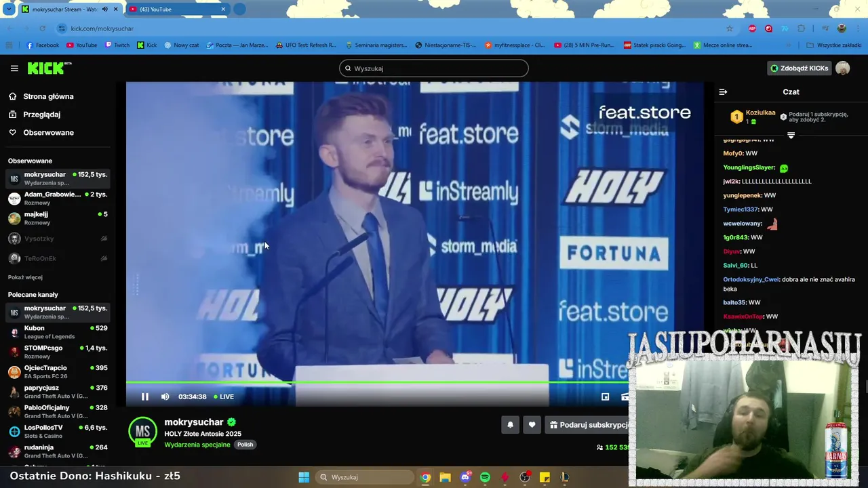Open Wydarzenia specjalne category link
This screenshot has width=868, height=488.
point(197,445)
